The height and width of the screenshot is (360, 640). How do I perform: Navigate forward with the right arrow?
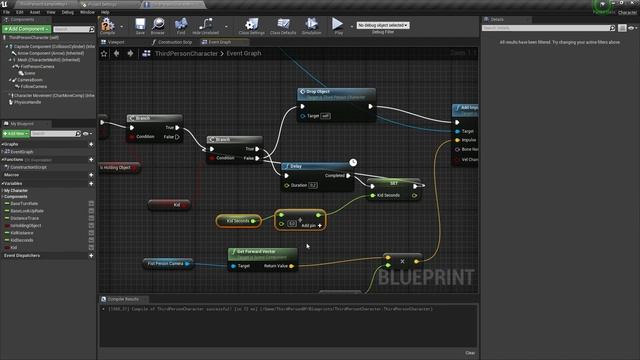click(x=130, y=53)
